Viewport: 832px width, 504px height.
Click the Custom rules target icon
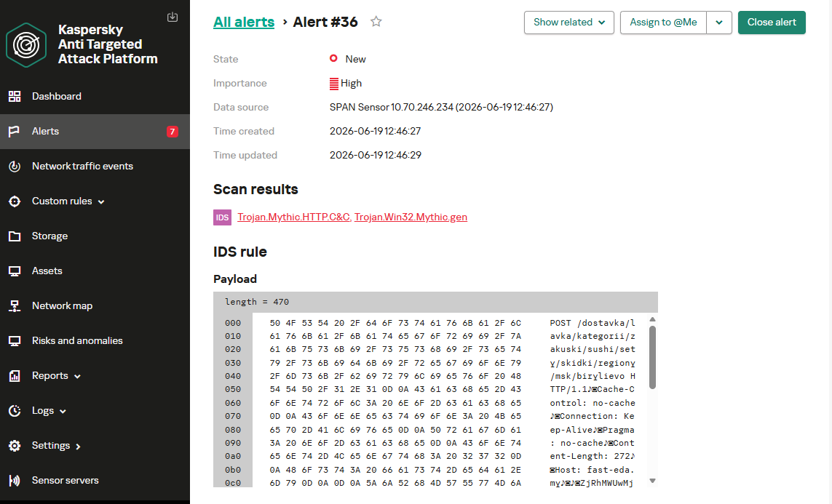coord(15,201)
